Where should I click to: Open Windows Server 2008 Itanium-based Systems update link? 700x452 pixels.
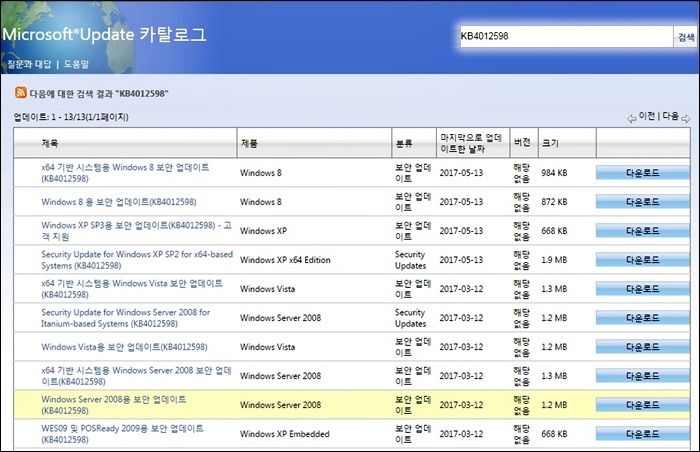[x=125, y=318]
